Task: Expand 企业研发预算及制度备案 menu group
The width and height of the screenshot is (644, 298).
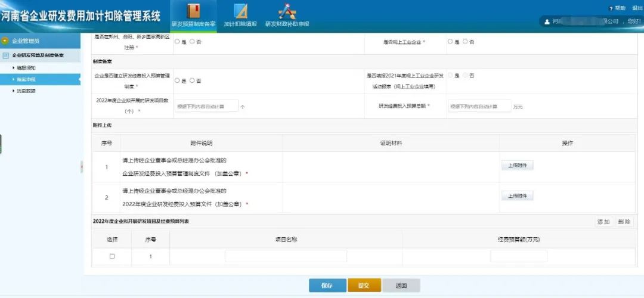Action: coord(41,55)
